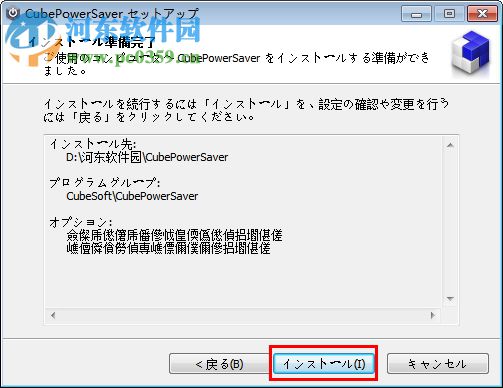Select the install path text D:\河东软件园\CubePowerSaver
This screenshot has height=388, width=503.
pyautogui.click(x=147, y=157)
